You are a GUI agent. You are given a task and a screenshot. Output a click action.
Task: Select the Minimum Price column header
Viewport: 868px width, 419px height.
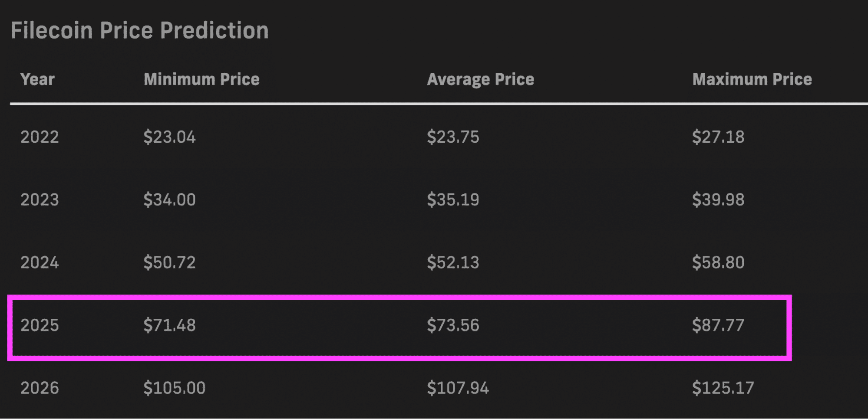201,79
